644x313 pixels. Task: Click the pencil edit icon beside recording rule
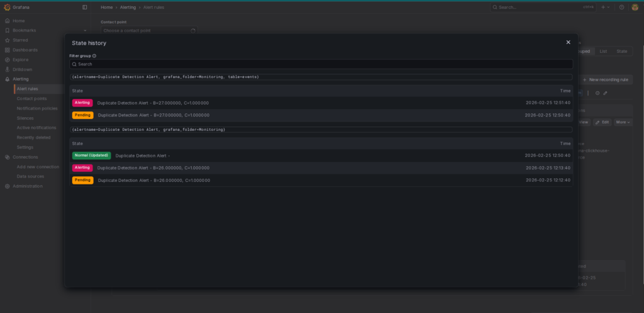(x=605, y=93)
